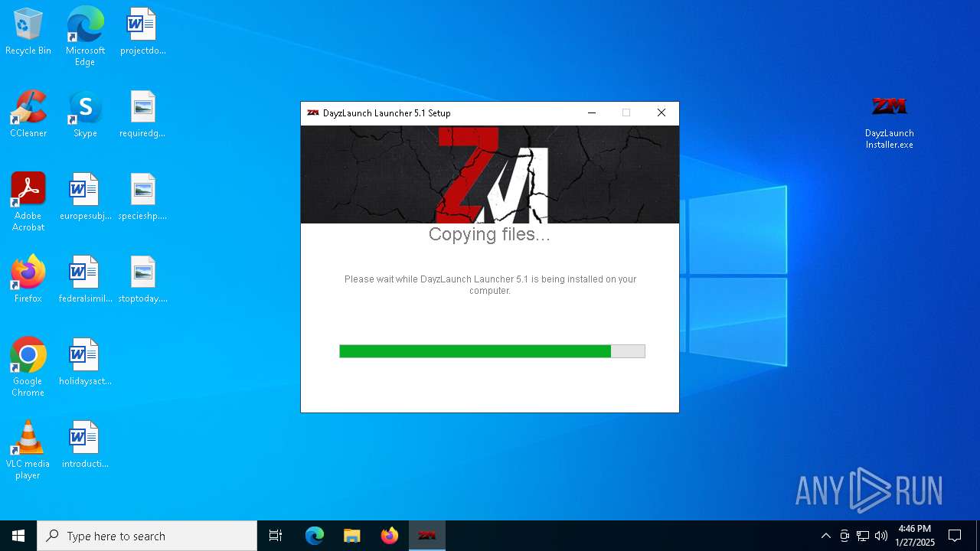Open the network status tray icon
This screenshot has width=980, height=551.
pos(863,536)
